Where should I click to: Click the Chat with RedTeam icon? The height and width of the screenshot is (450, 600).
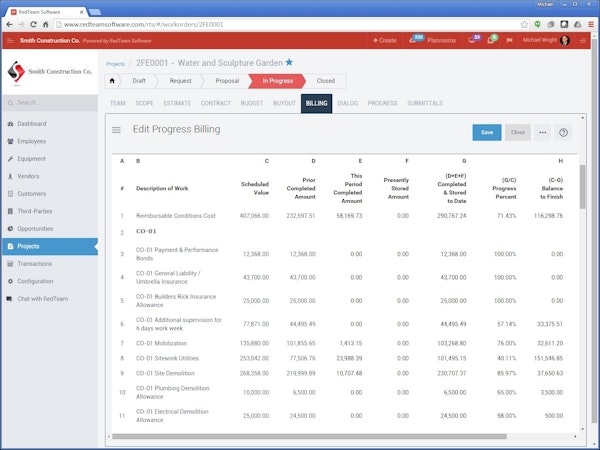(x=10, y=299)
